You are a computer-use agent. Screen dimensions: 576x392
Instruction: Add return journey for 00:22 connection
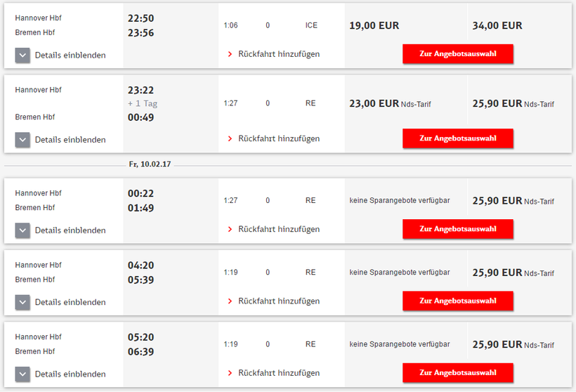(279, 229)
